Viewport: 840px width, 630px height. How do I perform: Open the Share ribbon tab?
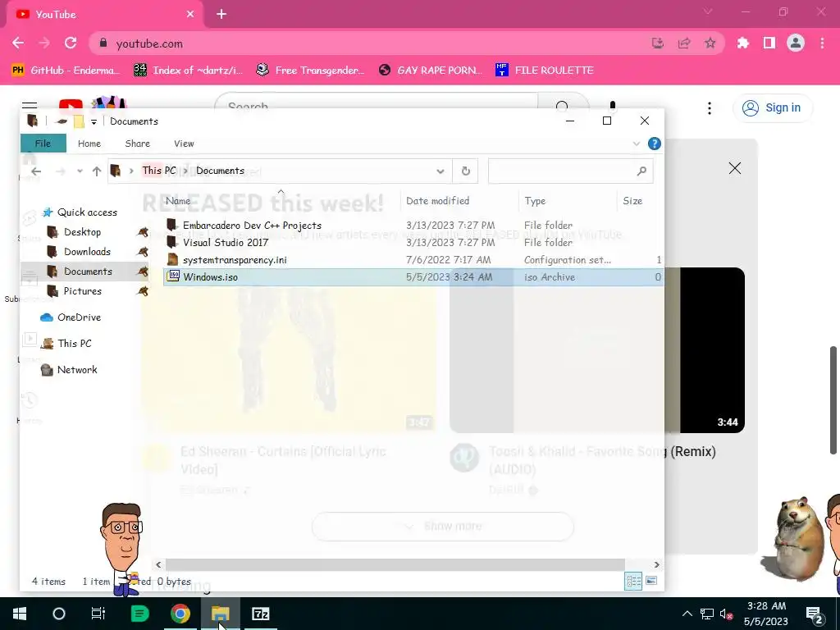[x=137, y=144]
